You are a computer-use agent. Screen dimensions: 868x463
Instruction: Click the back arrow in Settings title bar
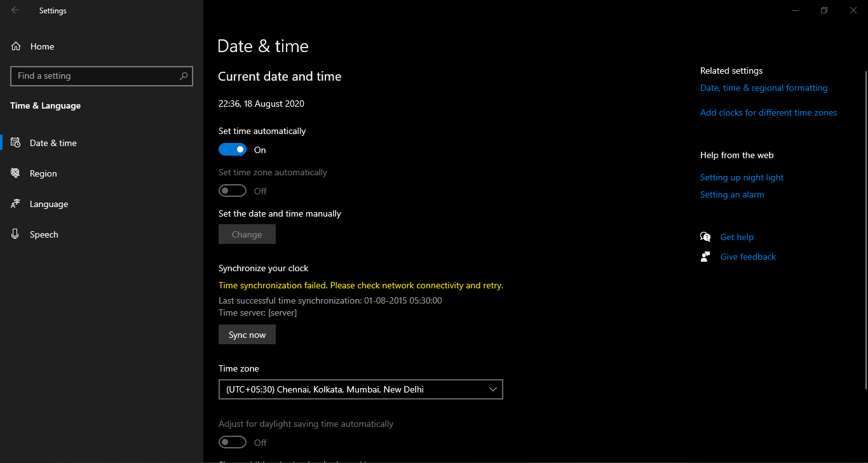15,10
